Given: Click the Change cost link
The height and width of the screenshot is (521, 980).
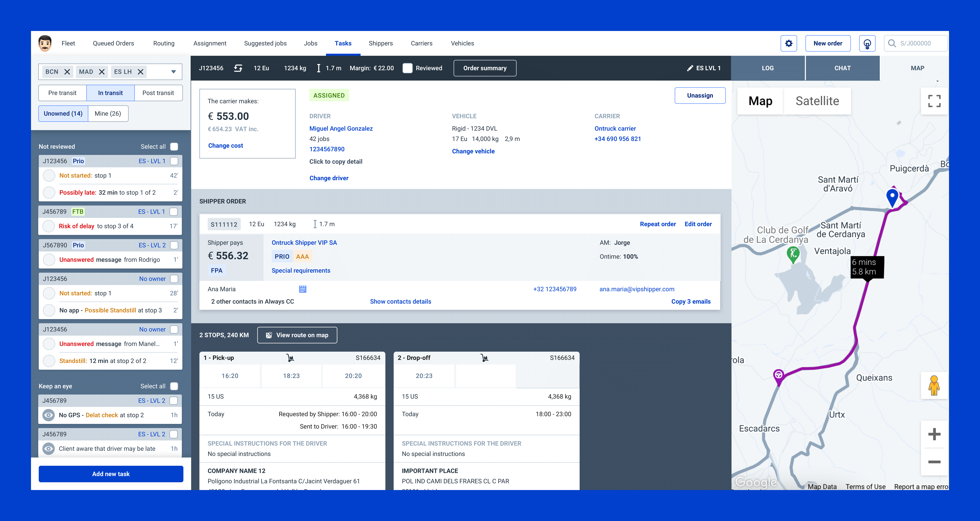Looking at the screenshot, I should click(x=226, y=146).
